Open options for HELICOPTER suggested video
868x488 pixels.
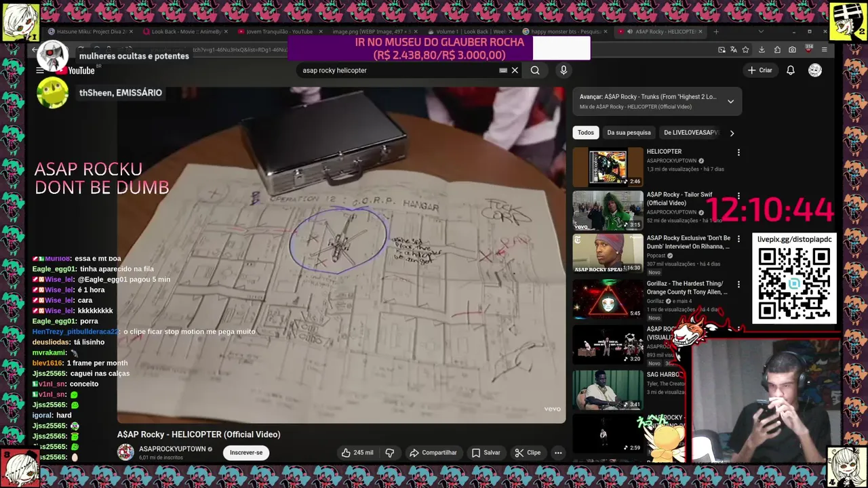738,152
